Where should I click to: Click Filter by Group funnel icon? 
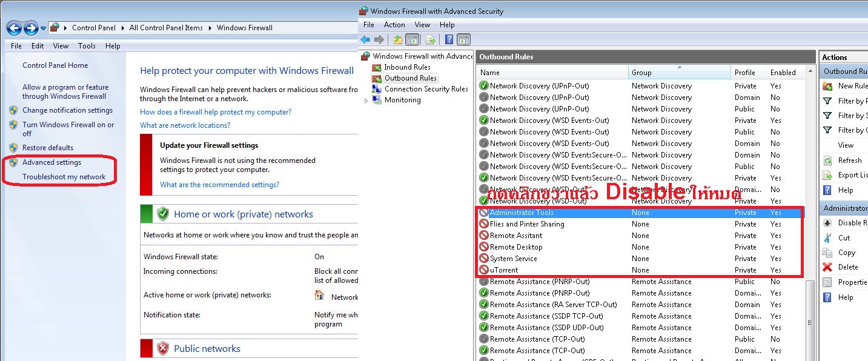point(827,130)
